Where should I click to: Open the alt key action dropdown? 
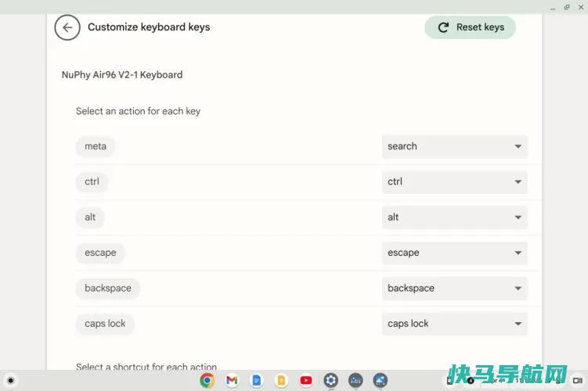click(x=454, y=217)
